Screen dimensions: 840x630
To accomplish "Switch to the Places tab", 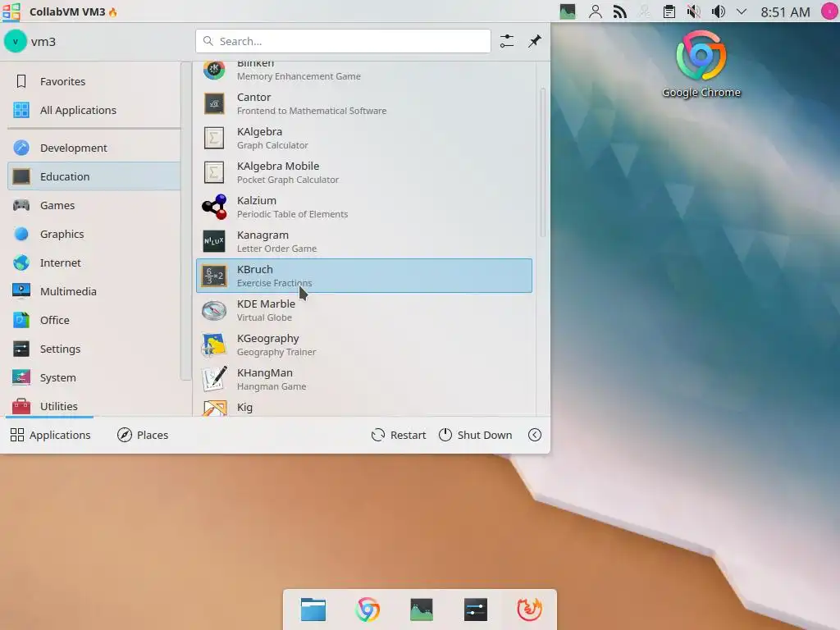I will coord(143,435).
